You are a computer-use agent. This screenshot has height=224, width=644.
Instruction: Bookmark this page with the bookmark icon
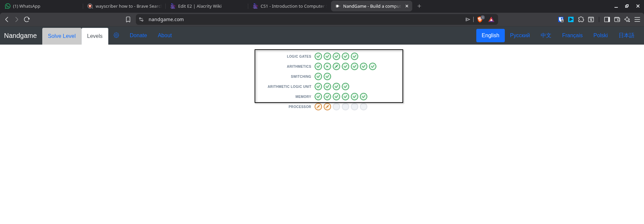128,19
